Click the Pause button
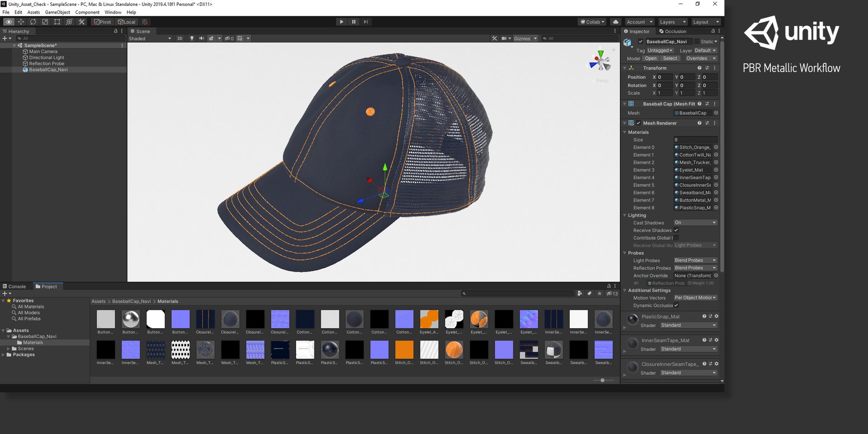 pos(354,22)
